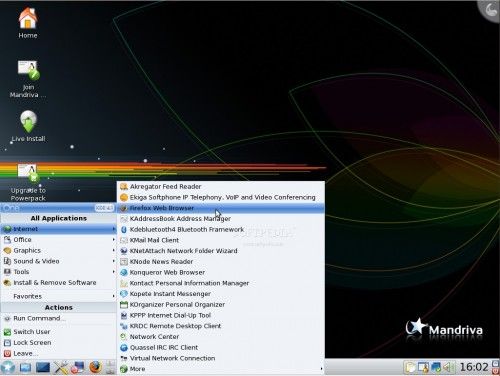500x376 pixels.
Task: Click the window-and-user tray icon
Action: point(423,367)
